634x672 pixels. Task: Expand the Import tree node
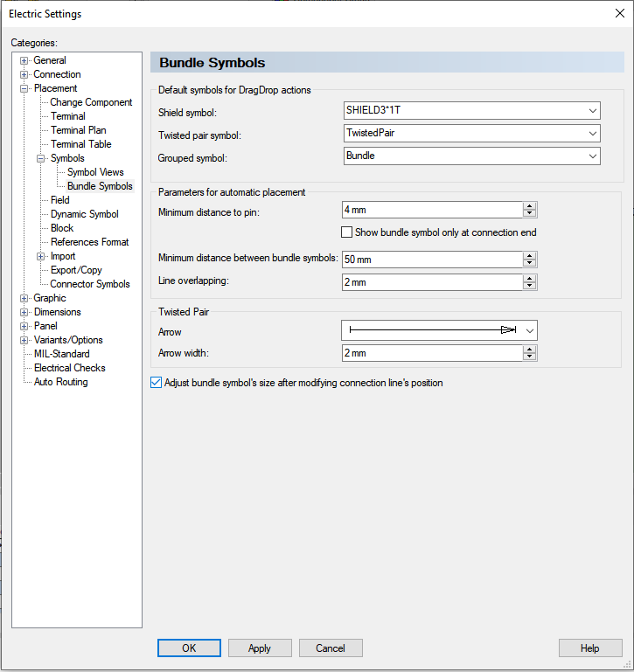click(41, 256)
